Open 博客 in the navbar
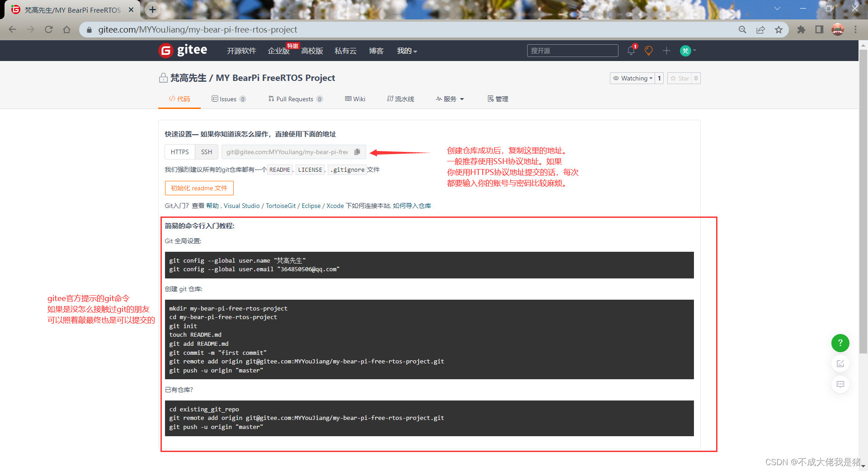Screen dimensions: 868x471 376,51
